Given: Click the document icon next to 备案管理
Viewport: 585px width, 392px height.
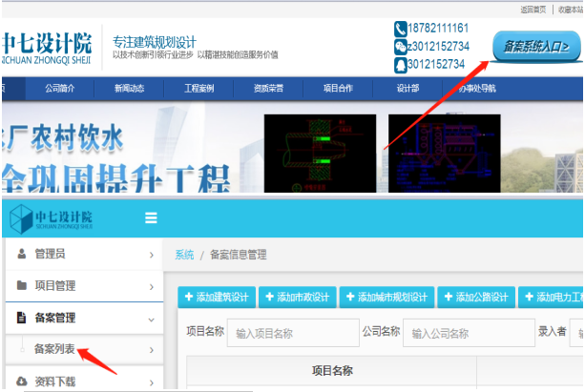Looking at the screenshot, I should [x=22, y=318].
